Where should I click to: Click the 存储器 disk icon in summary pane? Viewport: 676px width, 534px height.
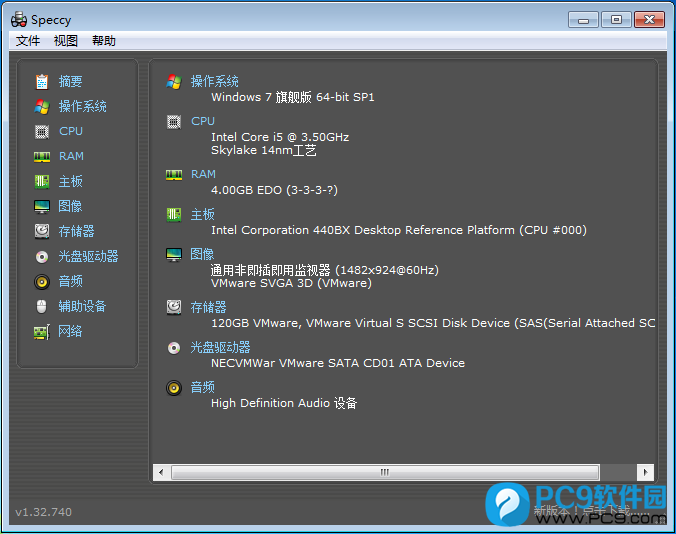(174, 307)
